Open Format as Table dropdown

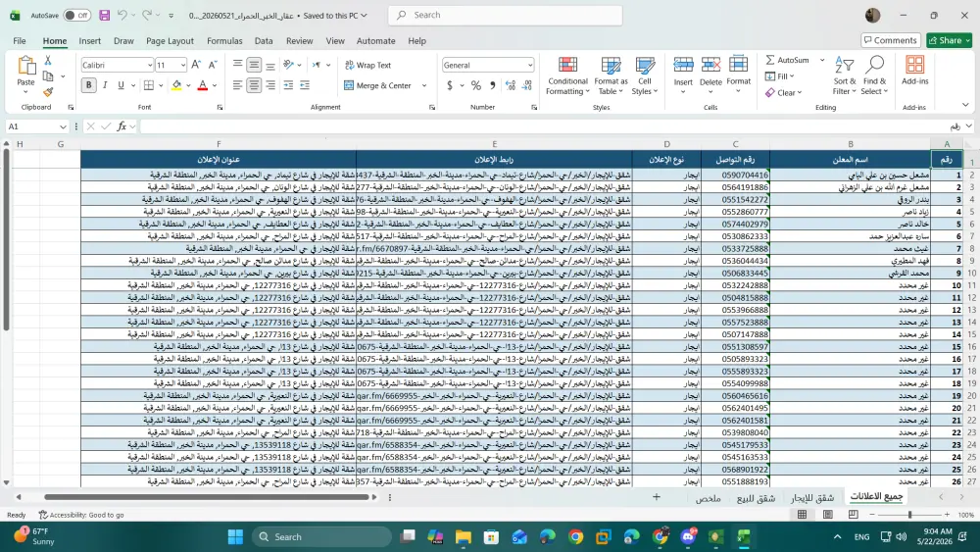611,76
